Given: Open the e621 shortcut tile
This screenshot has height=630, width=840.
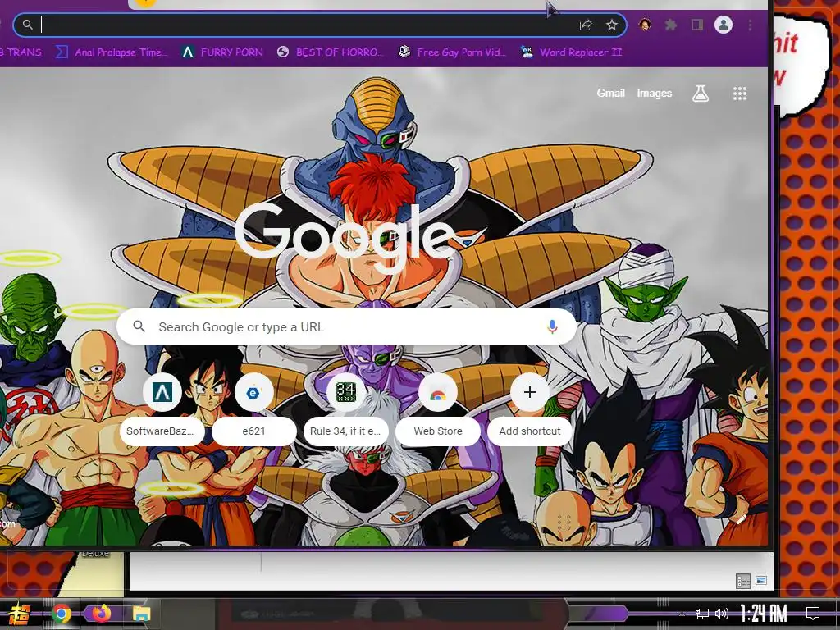Looking at the screenshot, I should [254, 409].
